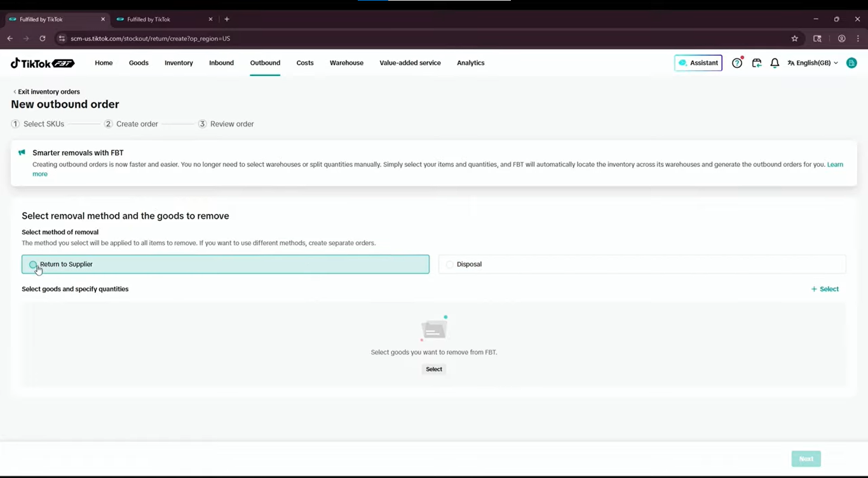The image size is (868, 478).
Task: Click the shop bag icon beside the bell
Action: point(756,63)
